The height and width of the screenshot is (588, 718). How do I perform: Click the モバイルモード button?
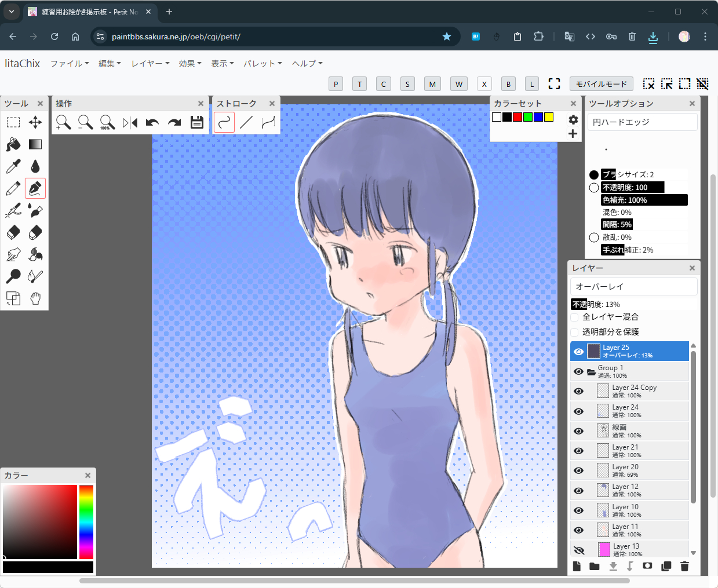point(601,84)
